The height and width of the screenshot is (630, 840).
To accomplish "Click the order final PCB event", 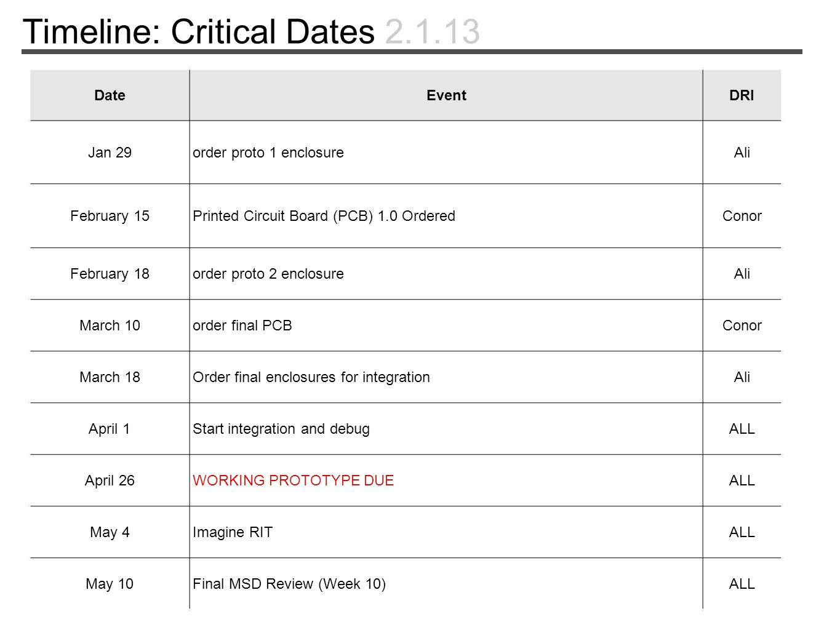I will pos(242,325).
